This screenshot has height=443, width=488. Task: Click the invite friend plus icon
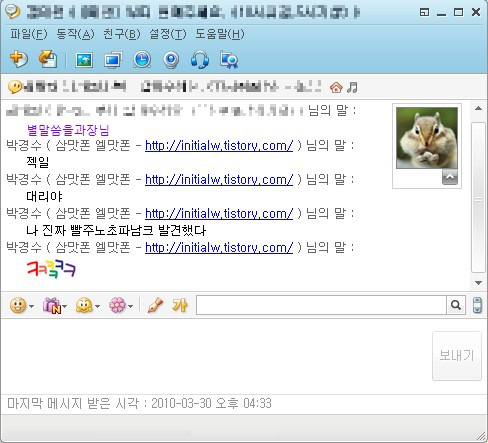click(19, 59)
